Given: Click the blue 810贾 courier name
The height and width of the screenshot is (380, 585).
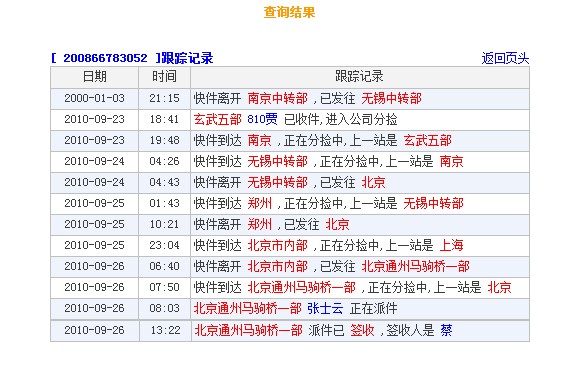Looking at the screenshot, I should 262,119.
